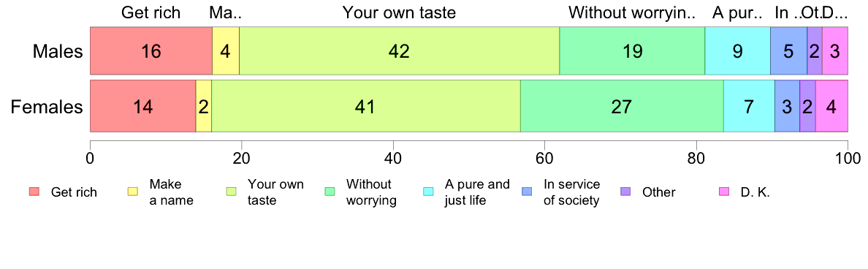Select the blue In service of society swatch

529,192
